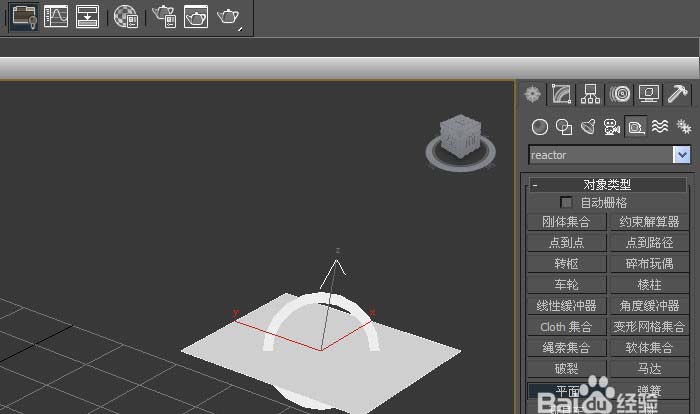Select the Helpers category icon
This screenshot has width=700, height=414.
pos(636,127)
